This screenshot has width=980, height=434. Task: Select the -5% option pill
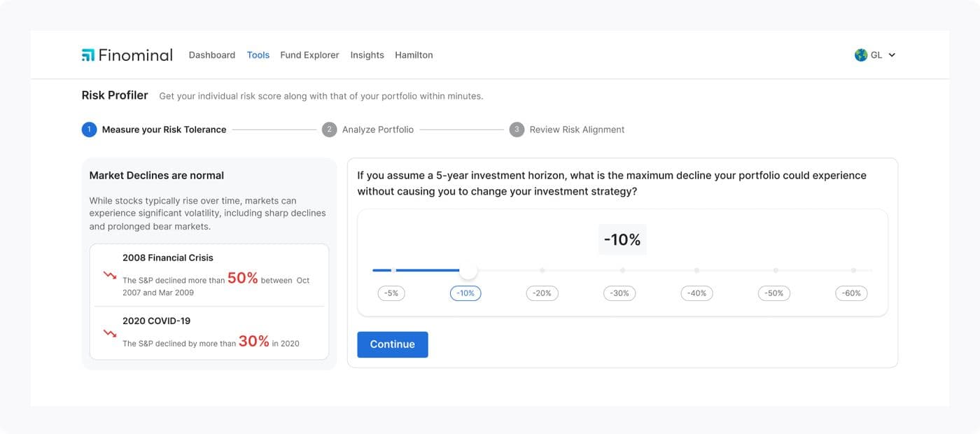(391, 293)
